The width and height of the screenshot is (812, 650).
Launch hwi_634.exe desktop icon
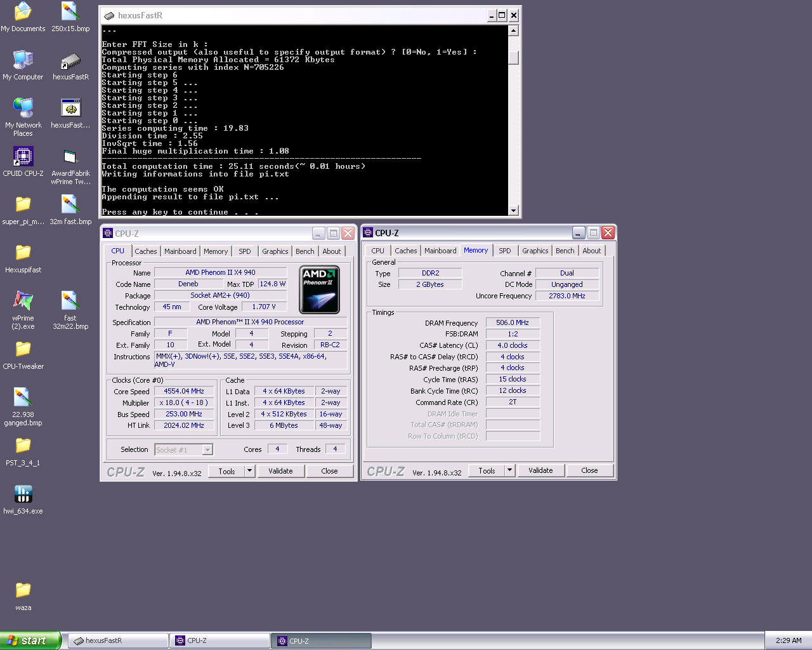(23, 500)
